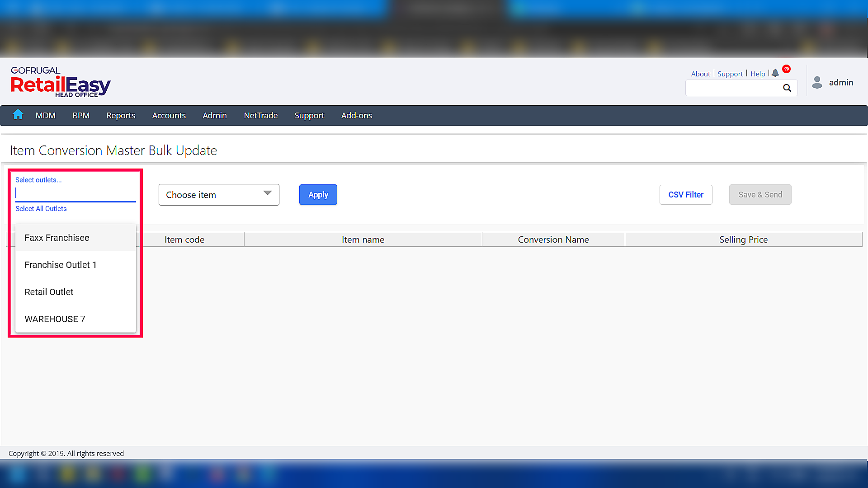
Task: Click the Selling Price column header
Action: [x=743, y=239]
